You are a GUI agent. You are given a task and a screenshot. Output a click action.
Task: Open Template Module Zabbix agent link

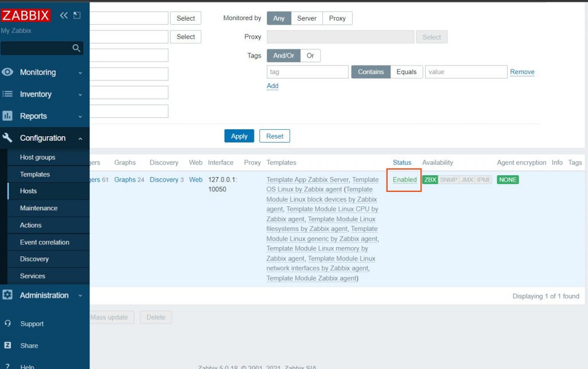311,278
